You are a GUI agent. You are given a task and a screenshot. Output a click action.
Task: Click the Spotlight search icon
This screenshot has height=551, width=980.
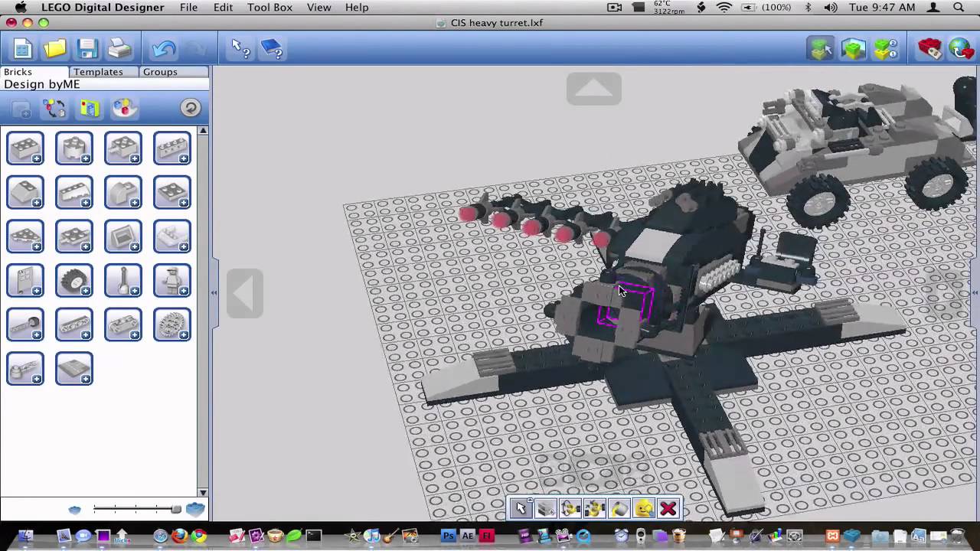959,7
